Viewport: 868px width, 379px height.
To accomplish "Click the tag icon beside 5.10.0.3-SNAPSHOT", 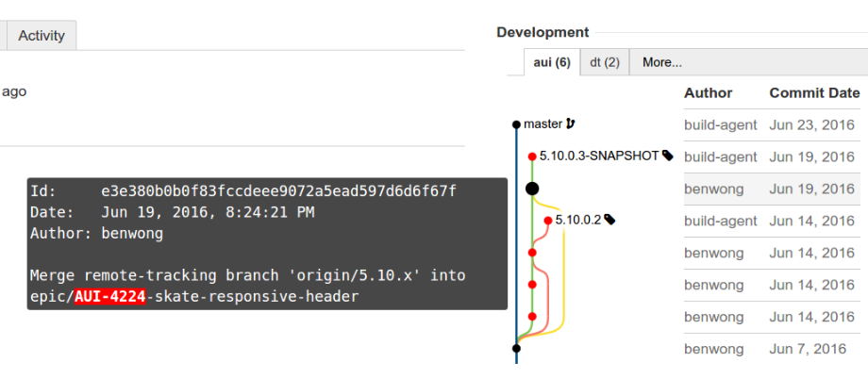I will 668,156.
